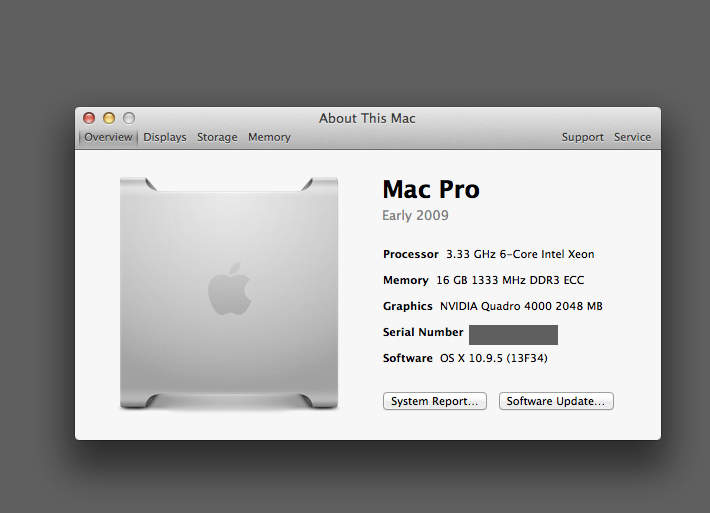Click the Mac Pro tower image
Image resolution: width=710 pixels, height=513 pixels.
click(x=229, y=293)
